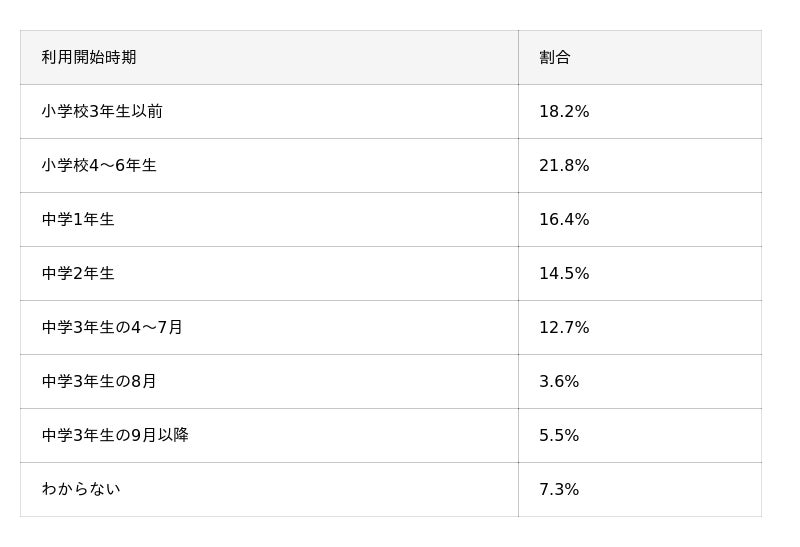Select the 小学校3年生以前 cell
Screen dimensions: 800x547
click(102, 112)
